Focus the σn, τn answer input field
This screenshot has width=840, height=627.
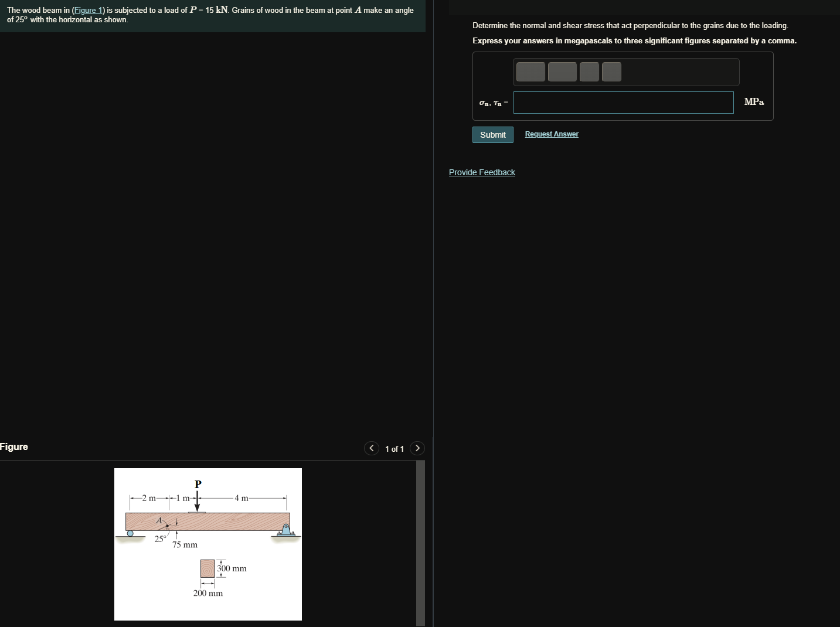(x=624, y=103)
